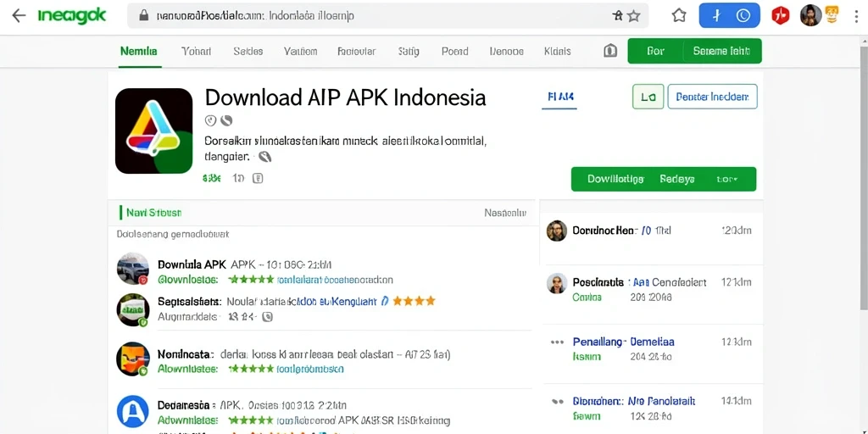868x434 pixels.
Task: Click the green Sereme button
Action: (x=722, y=52)
